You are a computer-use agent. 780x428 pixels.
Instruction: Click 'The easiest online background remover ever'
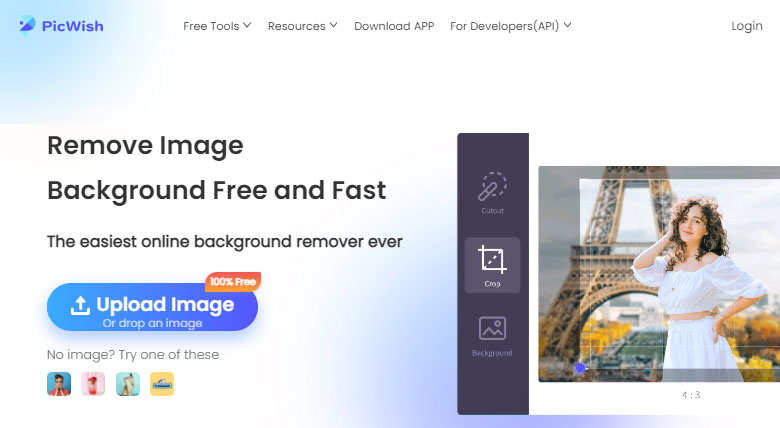pyautogui.click(x=224, y=242)
